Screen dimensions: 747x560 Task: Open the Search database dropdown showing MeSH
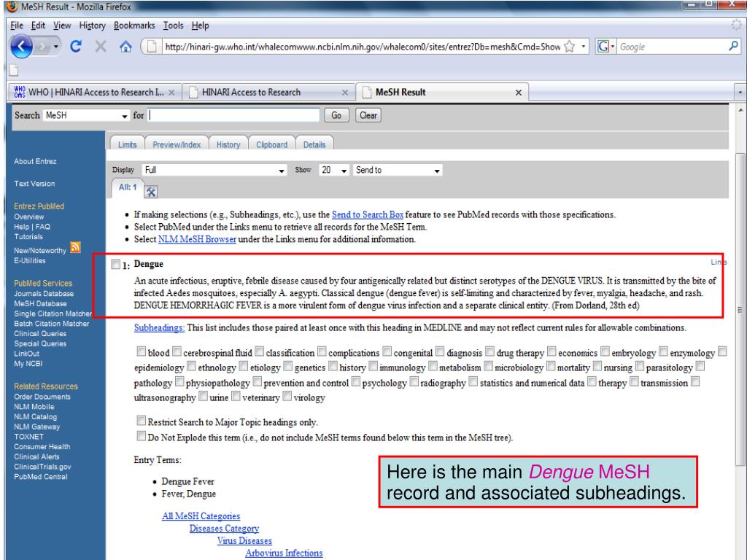86,116
